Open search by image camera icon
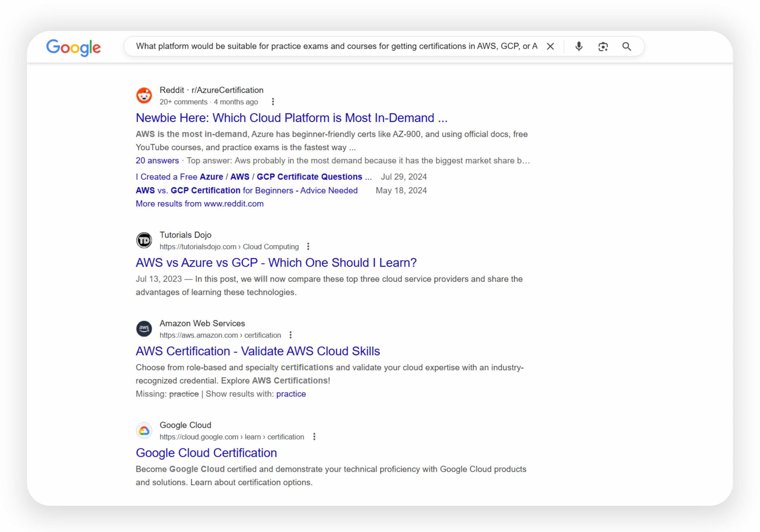The height and width of the screenshot is (532, 760). coord(603,47)
